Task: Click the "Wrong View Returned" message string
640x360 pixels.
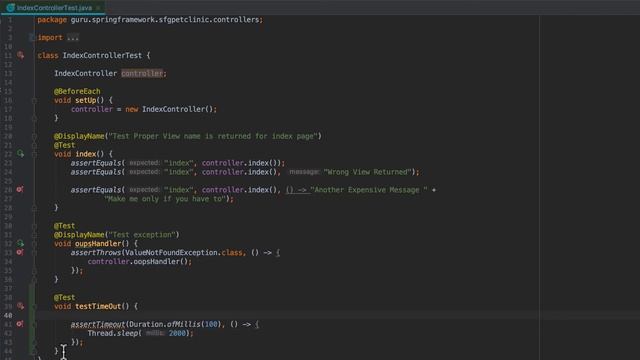Action: coord(368,172)
